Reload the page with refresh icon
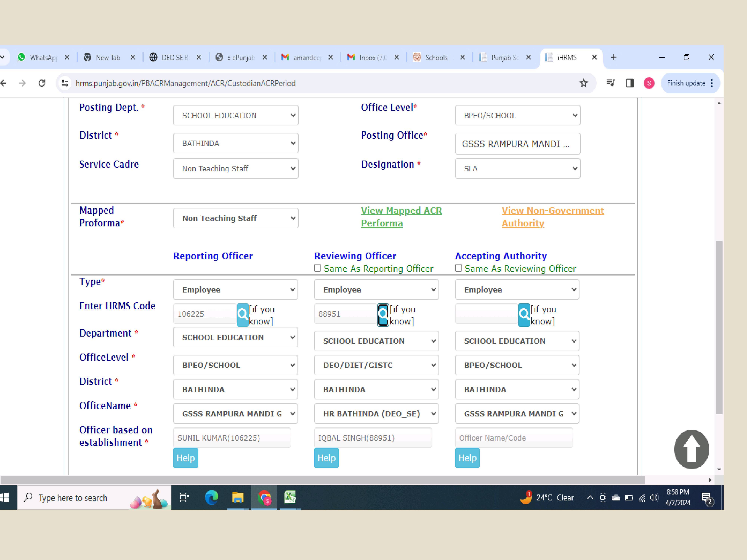This screenshot has width=747, height=560. click(42, 83)
